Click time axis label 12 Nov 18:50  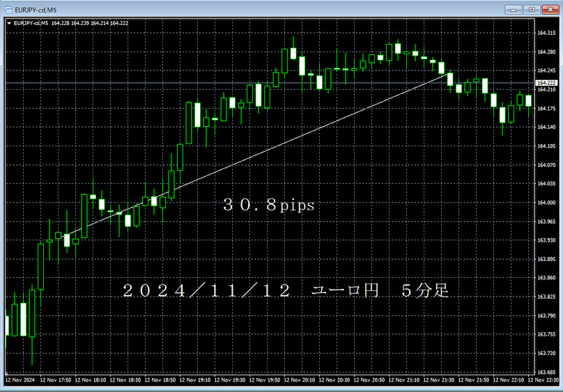point(160,379)
